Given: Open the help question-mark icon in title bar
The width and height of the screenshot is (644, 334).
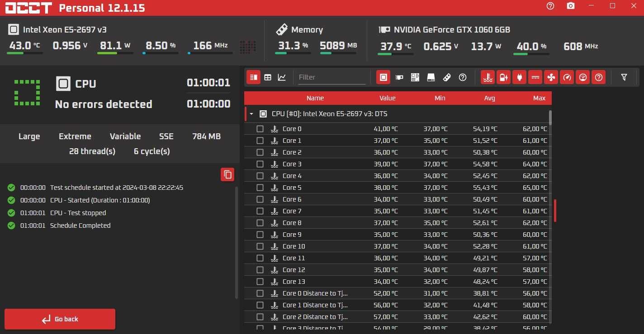Looking at the screenshot, I should [550, 6].
